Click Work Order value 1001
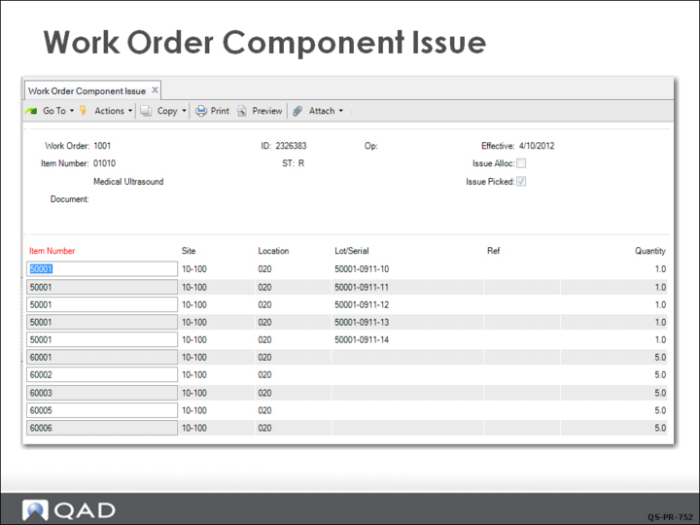This screenshot has height=525, width=700. click(x=102, y=146)
